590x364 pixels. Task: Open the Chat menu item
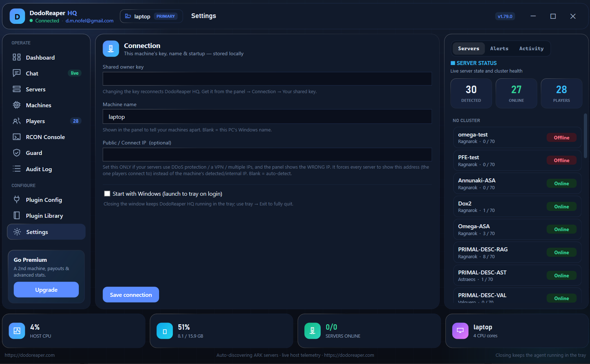coord(46,73)
